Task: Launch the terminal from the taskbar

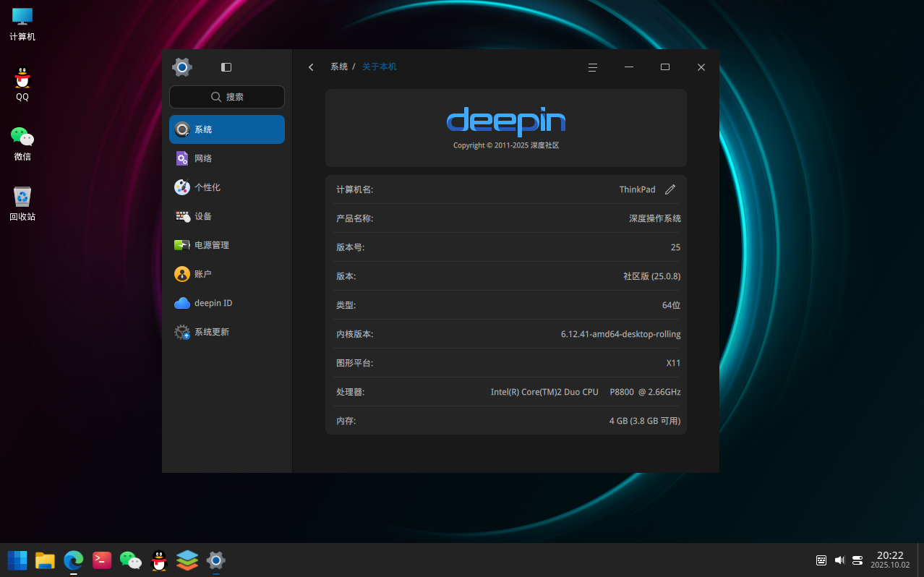Action: tap(102, 560)
